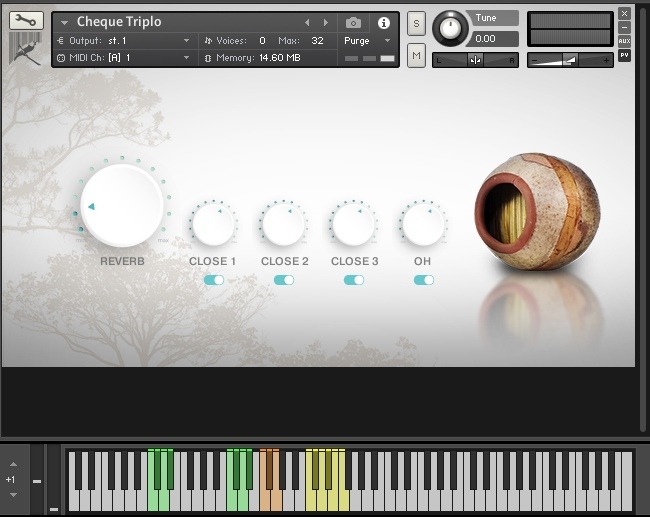Solo the instrument with S button
Image resolution: width=650 pixels, height=517 pixels.
coord(417,24)
